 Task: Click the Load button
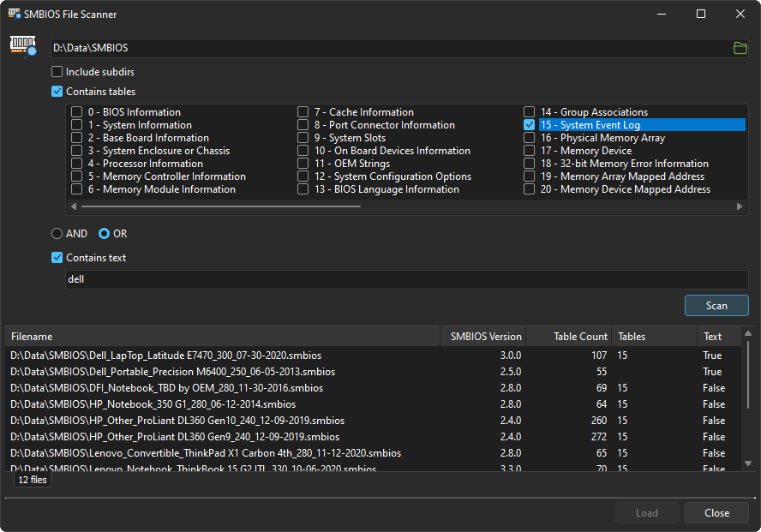(647, 513)
